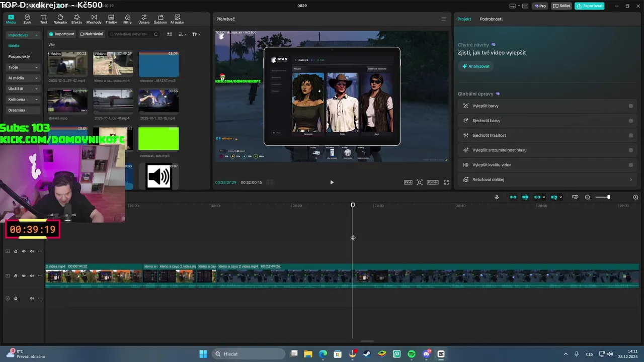Open more options for the audio track
Screen dimensions: 644x362
point(40,298)
